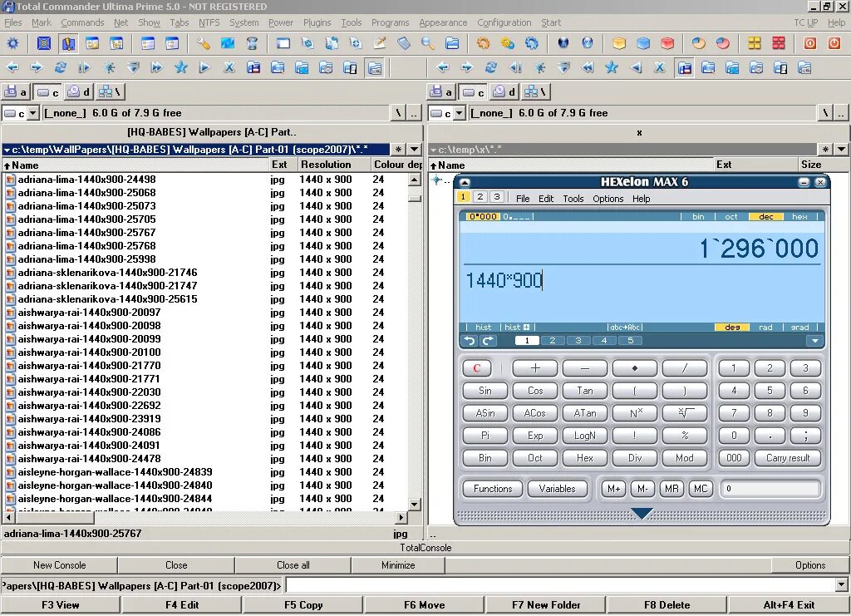Switch calculator to bin mode
Screen dimensions: 851x616
pyautogui.click(x=698, y=216)
